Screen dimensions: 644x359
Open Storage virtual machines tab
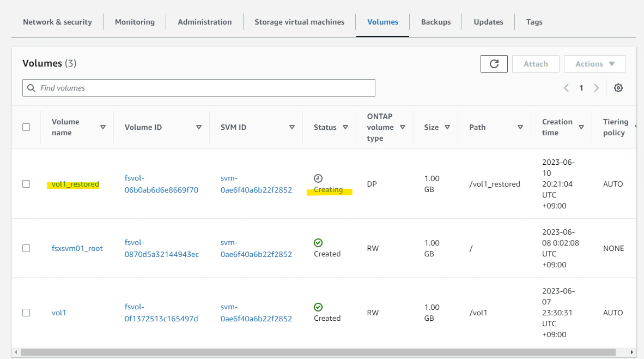pos(300,22)
